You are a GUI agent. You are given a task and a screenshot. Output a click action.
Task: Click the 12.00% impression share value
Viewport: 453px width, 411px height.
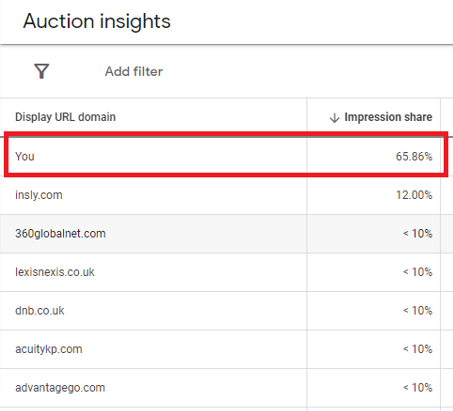point(414,195)
